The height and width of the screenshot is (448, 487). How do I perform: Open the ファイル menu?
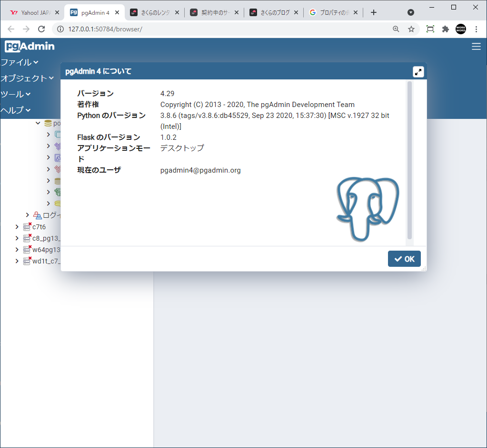pos(20,62)
